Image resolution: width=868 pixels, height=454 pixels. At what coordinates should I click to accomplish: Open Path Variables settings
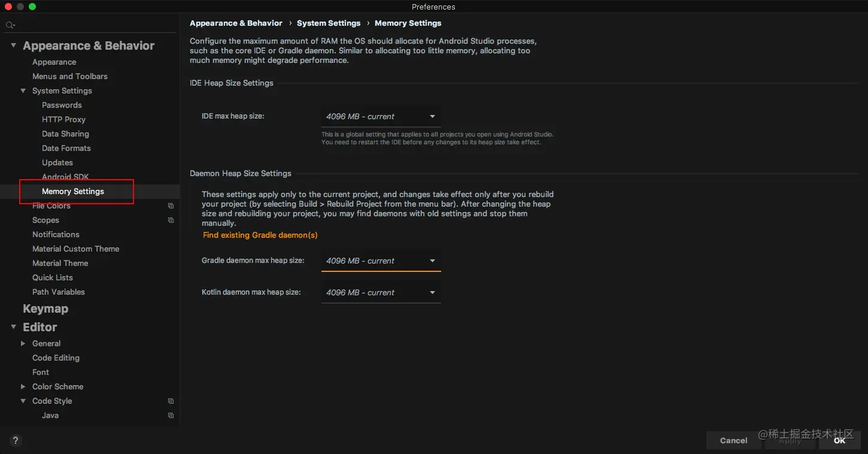click(x=59, y=292)
